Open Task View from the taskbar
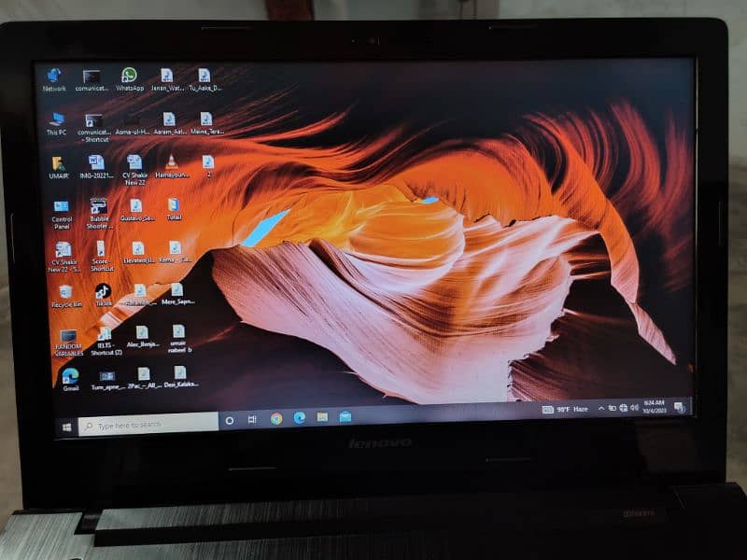The image size is (747, 560). 252,420
